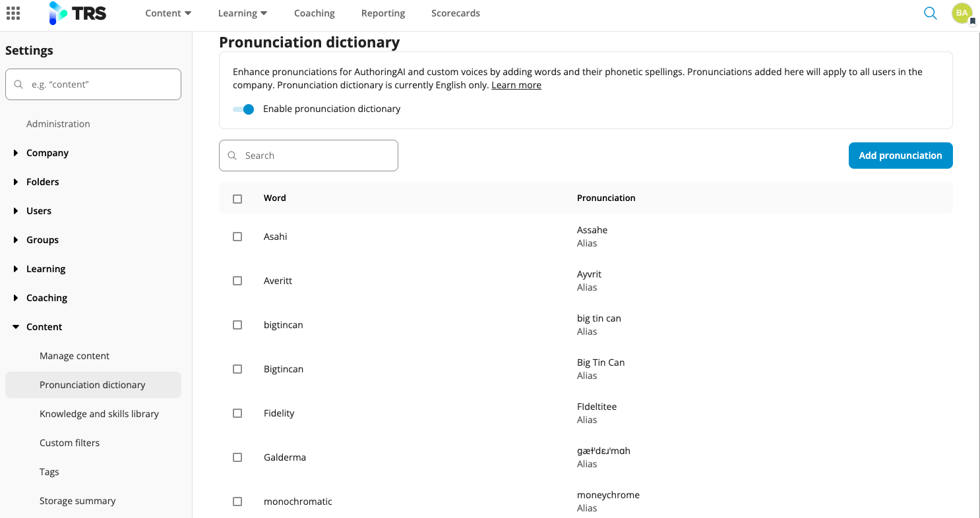Open the Scorecards page
The image size is (980, 518).
click(455, 13)
